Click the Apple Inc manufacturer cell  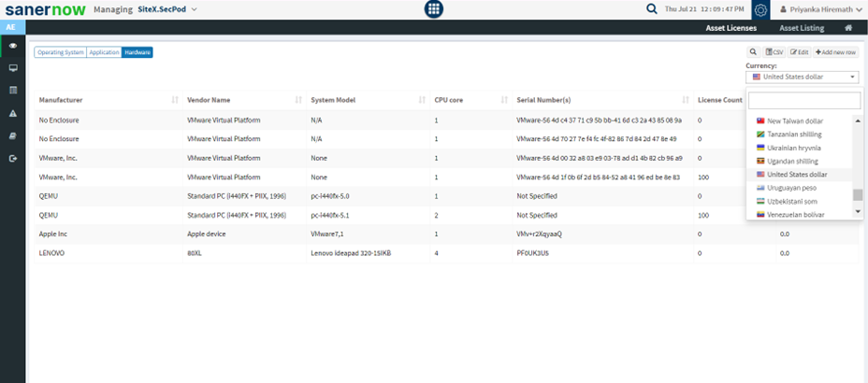(x=108, y=234)
